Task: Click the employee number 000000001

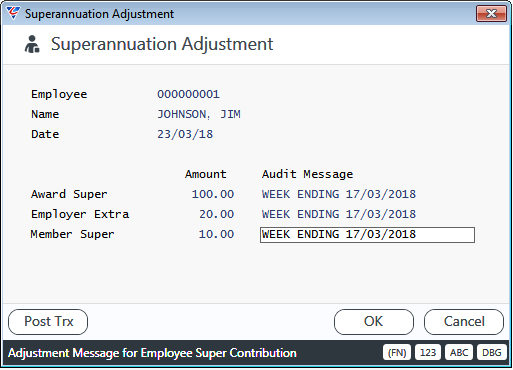Action: point(188,94)
